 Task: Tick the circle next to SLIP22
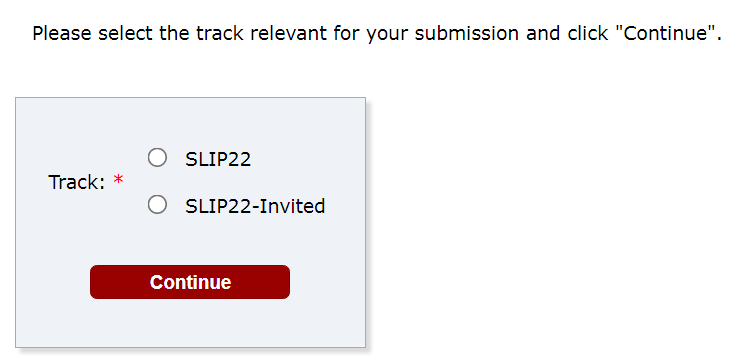tap(157, 158)
